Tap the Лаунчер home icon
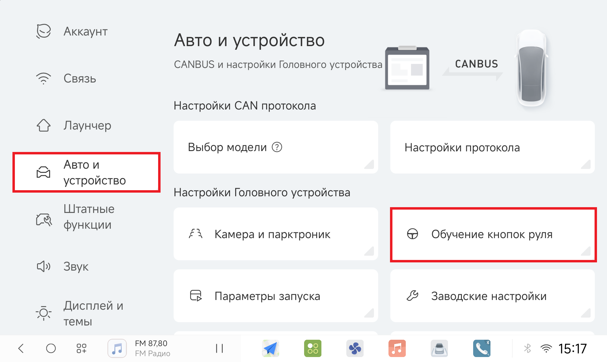This screenshot has width=607, height=364. pos(44,125)
